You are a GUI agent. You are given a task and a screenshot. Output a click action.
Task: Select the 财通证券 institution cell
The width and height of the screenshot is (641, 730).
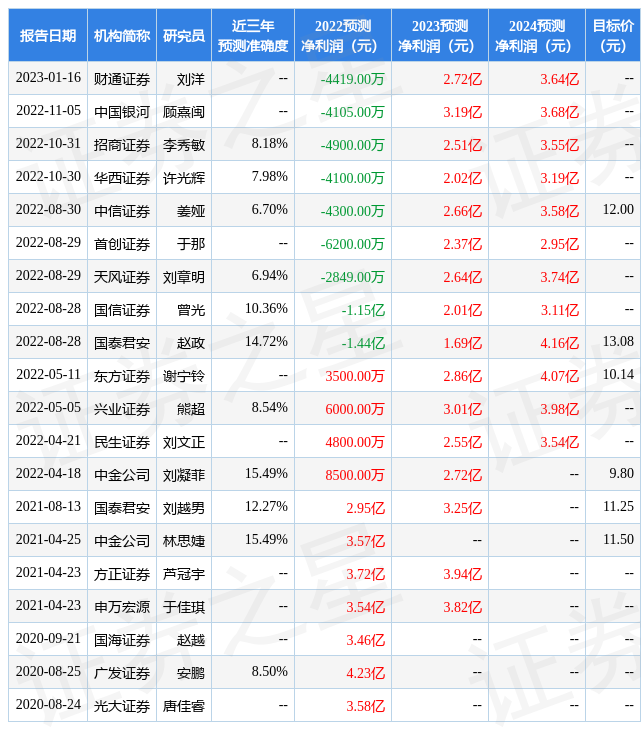coord(122,79)
